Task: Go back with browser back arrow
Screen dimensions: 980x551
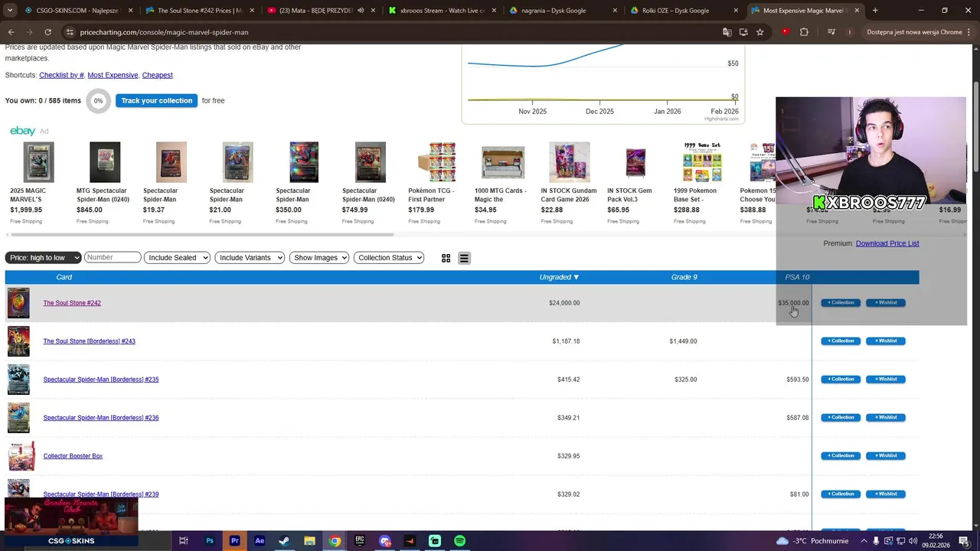Action: (x=11, y=32)
